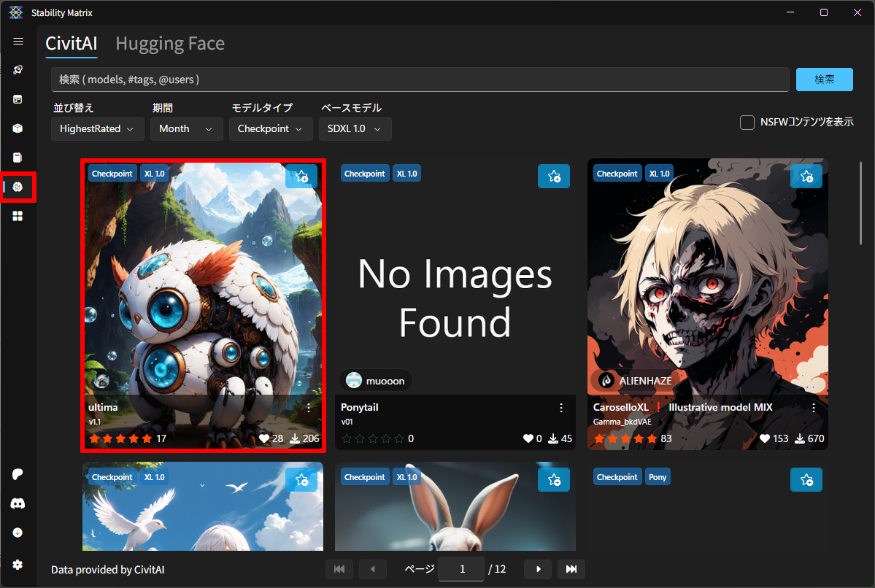This screenshot has width=875, height=588.
Task: Open the Checkpoints notebook icon in sidebar
Action: click(18, 158)
